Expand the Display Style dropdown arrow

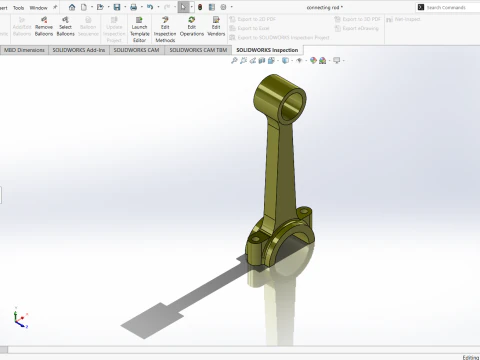click(292, 61)
